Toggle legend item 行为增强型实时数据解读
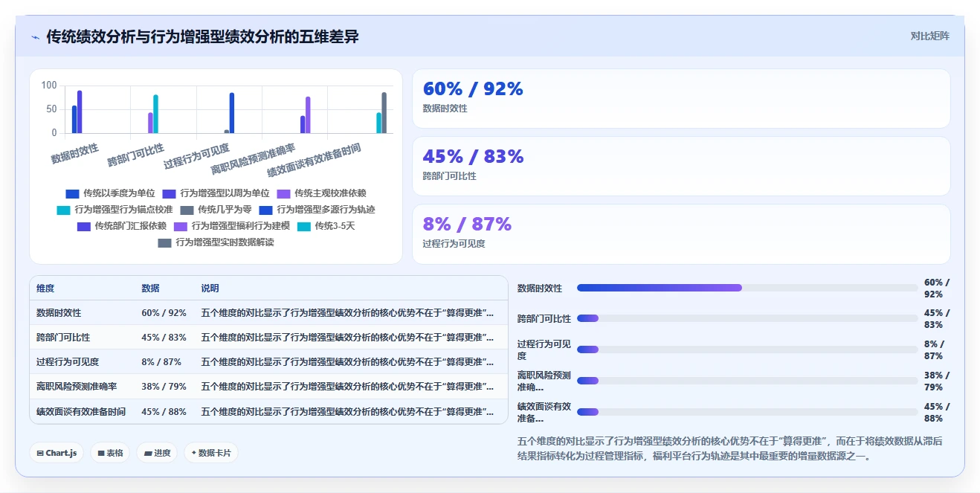Viewport: 980px width, 493px height. [216, 242]
